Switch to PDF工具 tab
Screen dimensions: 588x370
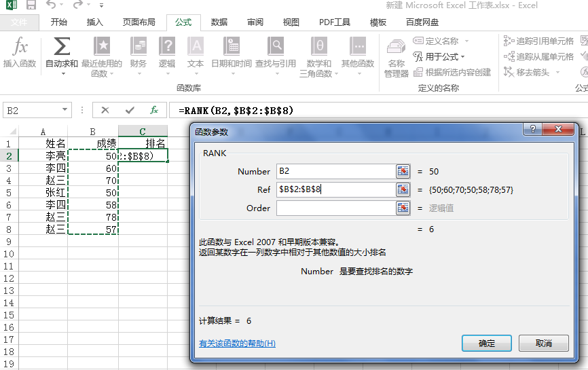tap(335, 22)
